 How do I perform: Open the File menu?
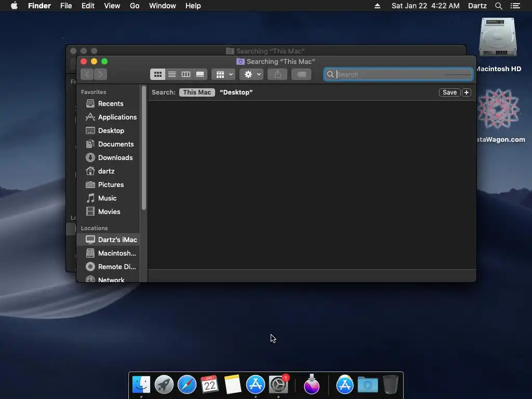coord(66,6)
